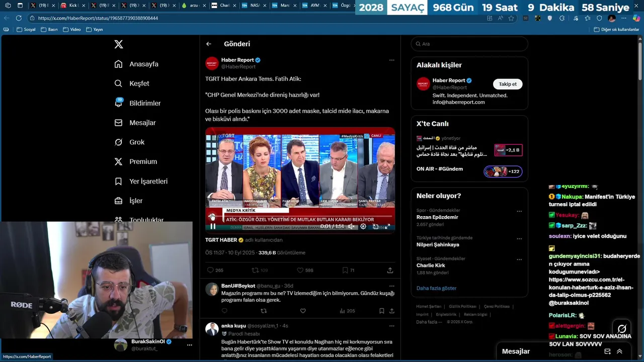Viewport: 644px width, 362px height.
Task: Open Yer İşaretleri bookmarks
Action: 141,182
